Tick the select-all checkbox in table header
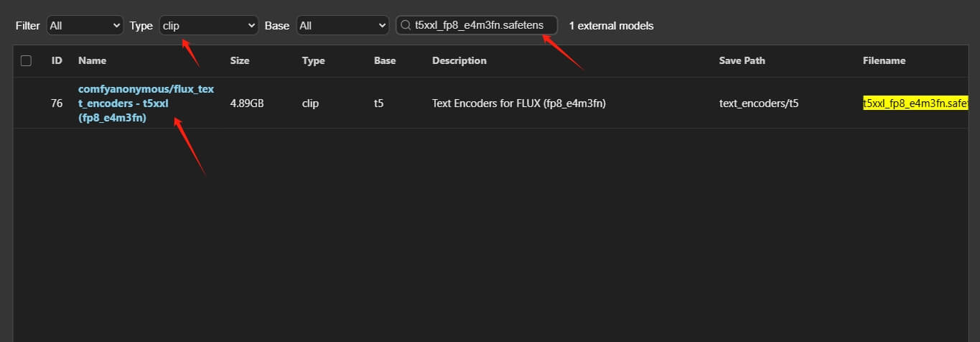 (x=27, y=60)
